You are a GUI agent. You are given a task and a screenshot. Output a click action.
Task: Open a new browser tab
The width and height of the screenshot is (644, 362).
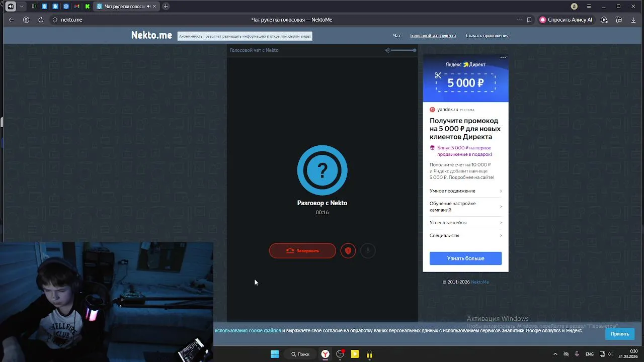[166, 7]
